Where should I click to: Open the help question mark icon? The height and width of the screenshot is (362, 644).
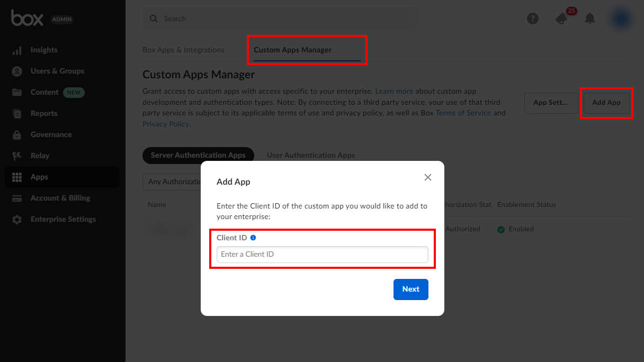coord(533,19)
